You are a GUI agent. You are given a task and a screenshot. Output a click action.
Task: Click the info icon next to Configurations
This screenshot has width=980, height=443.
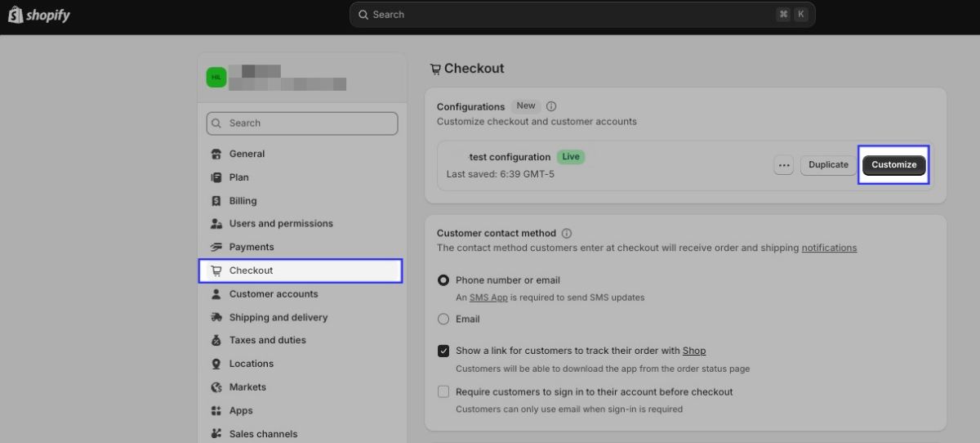551,106
